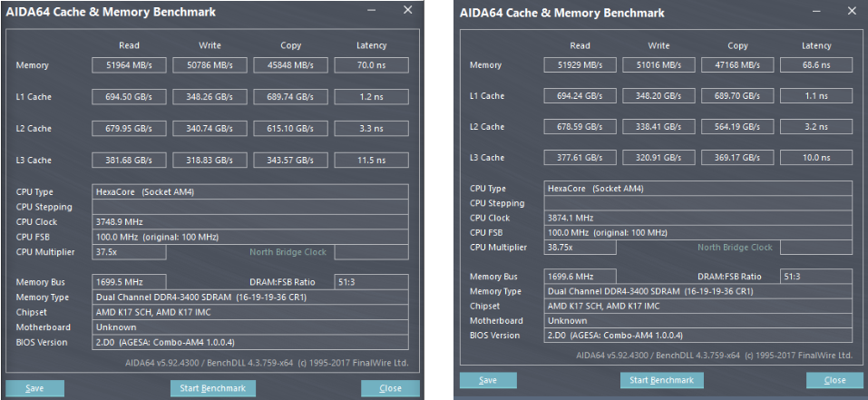The height and width of the screenshot is (400, 868).
Task: Select L3 Cache Latency 11.5 ns
Action: click(372, 161)
